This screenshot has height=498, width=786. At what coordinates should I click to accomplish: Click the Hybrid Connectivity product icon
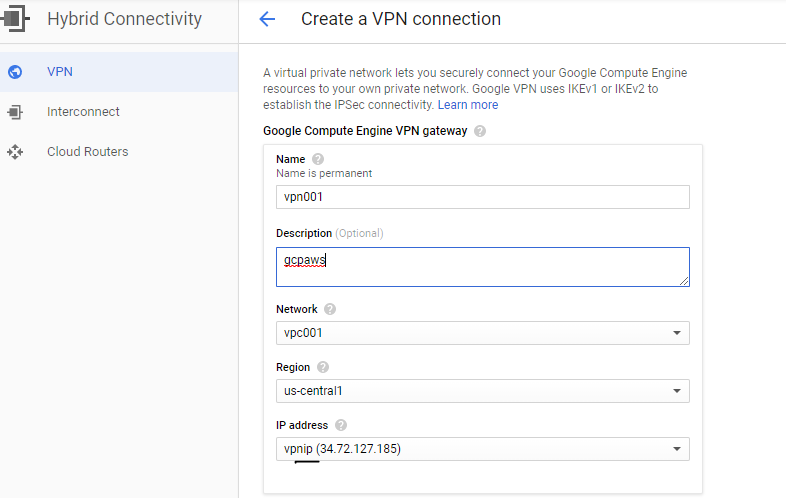click(14, 19)
